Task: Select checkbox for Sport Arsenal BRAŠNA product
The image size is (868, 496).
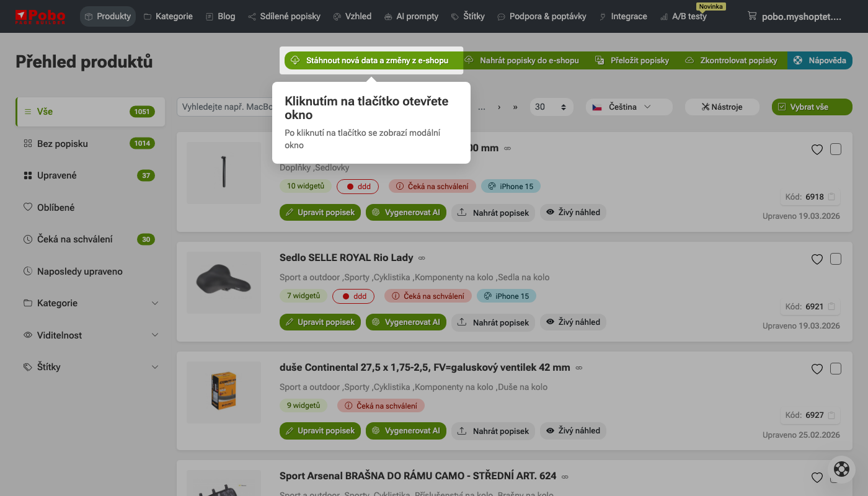Action: 836,477
